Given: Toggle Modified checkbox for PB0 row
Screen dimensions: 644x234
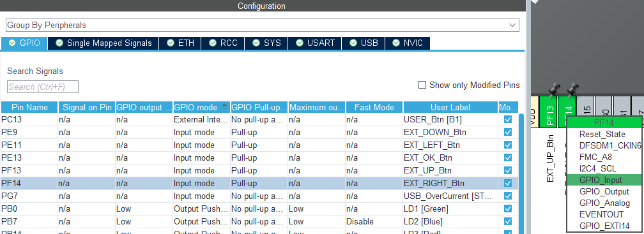Looking at the screenshot, I should [508, 208].
